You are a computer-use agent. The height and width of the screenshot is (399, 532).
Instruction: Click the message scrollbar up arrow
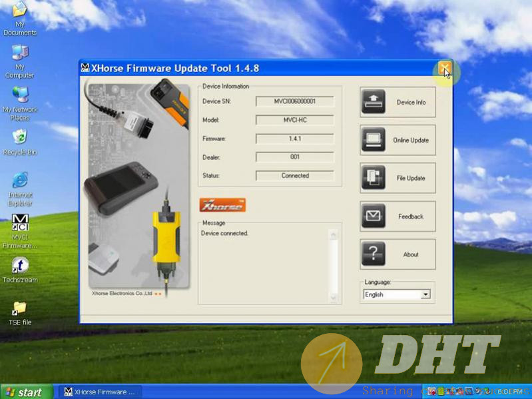[334, 234]
